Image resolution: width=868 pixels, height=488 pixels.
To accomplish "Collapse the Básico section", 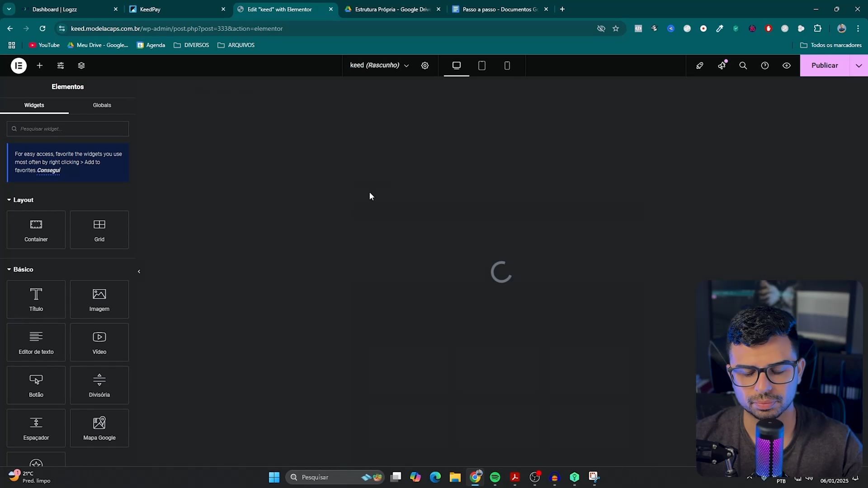I will click(x=20, y=269).
